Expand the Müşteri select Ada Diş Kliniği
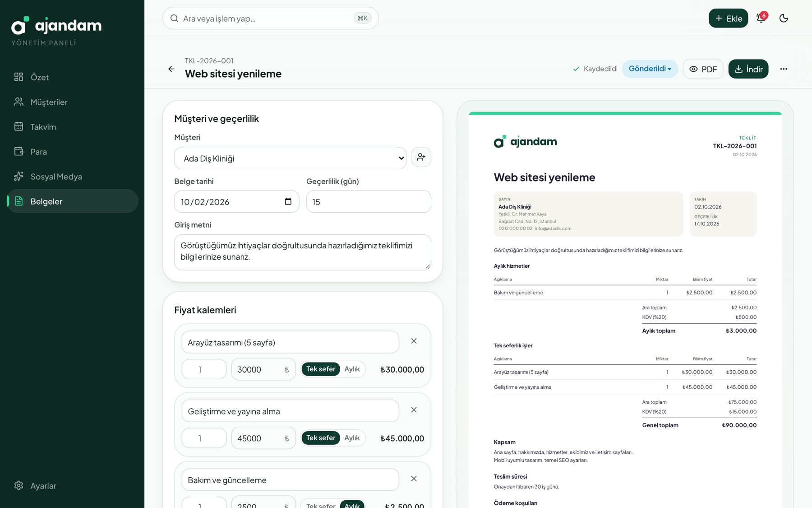Image resolution: width=812 pixels, height=508 pixels. point(290,158)
